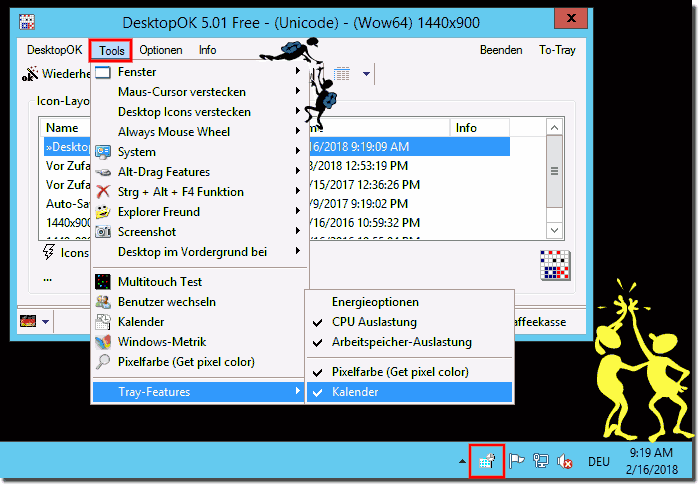699x485 pixels.
Task: Choose Windows-Metrik menu entry
Action: (x=199, y=342)
